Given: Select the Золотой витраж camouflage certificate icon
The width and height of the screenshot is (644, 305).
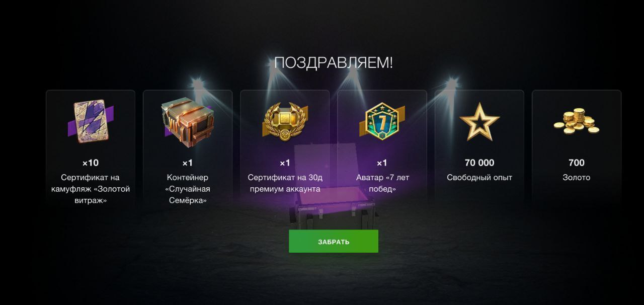Looking at the screenshot, I should click(91, 121).
